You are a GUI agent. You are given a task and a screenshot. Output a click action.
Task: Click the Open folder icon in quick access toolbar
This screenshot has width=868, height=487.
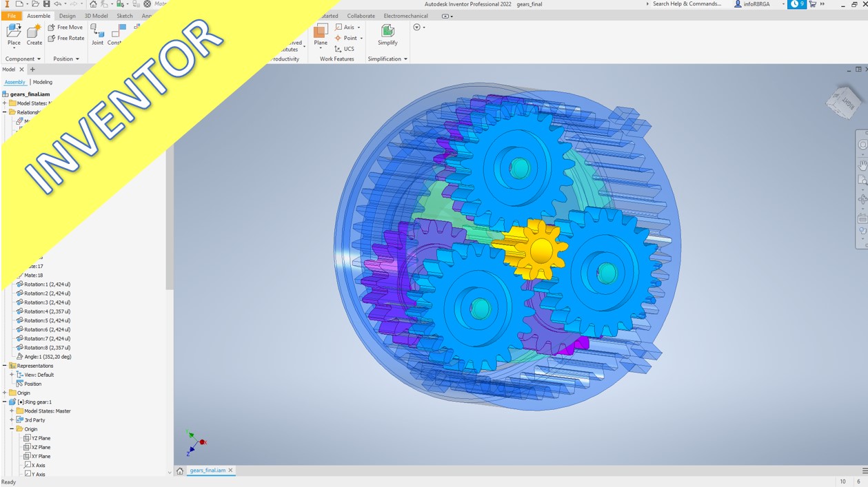(x=35, y=4)
